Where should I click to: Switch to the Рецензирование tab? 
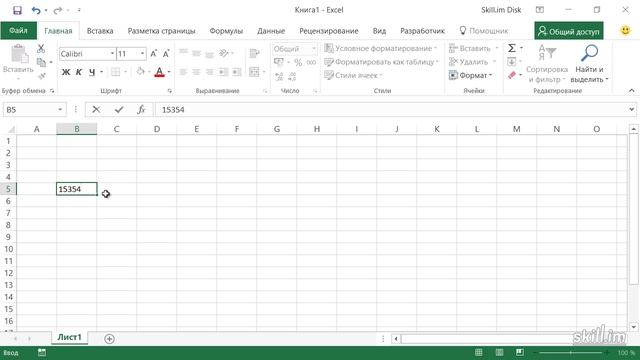point(329,31)
